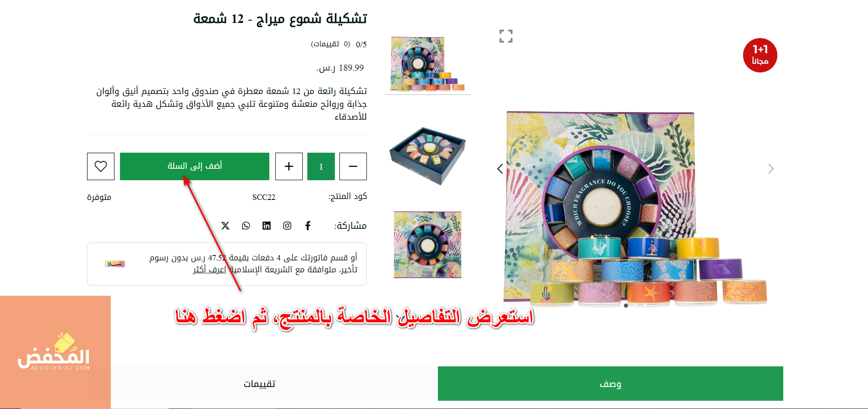The image size is (868, 409).
Task: Click the أضف إلى السلة button
Action: [195, 166]
